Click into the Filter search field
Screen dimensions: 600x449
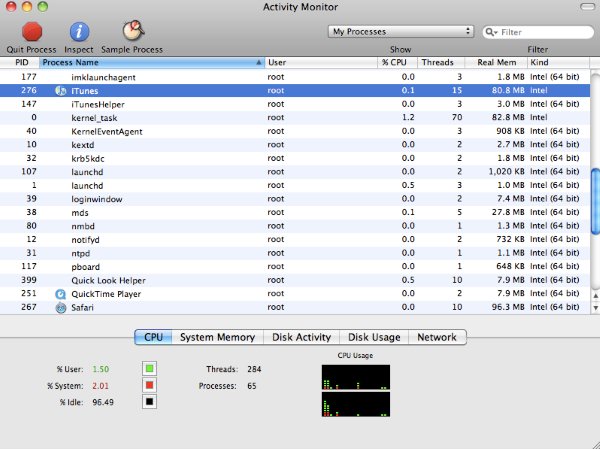538,32
